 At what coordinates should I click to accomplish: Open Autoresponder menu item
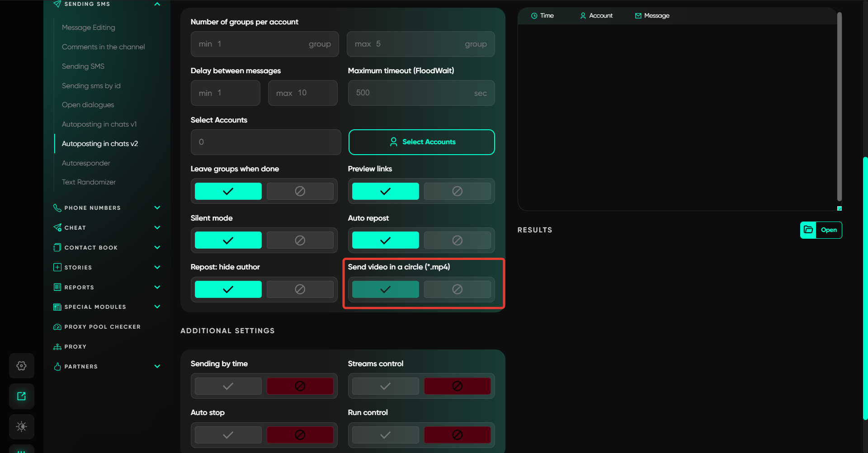pyautogui.click(x=86, y=163)
